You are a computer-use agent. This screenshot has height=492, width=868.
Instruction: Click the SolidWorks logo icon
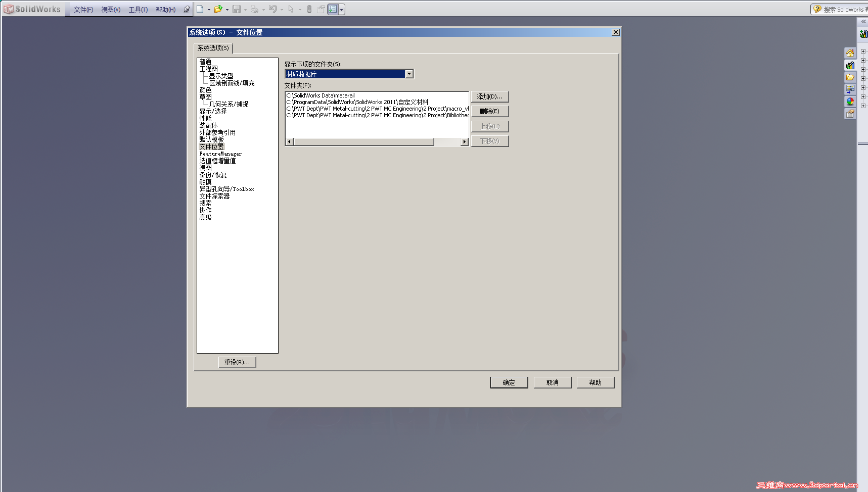point(9,9)
